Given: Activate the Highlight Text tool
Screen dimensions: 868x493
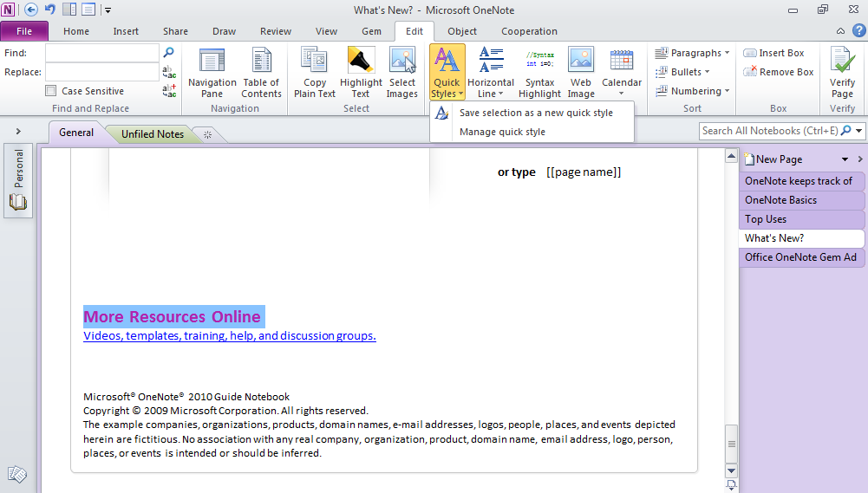Looking at the screenshot, I should point(361,73).
